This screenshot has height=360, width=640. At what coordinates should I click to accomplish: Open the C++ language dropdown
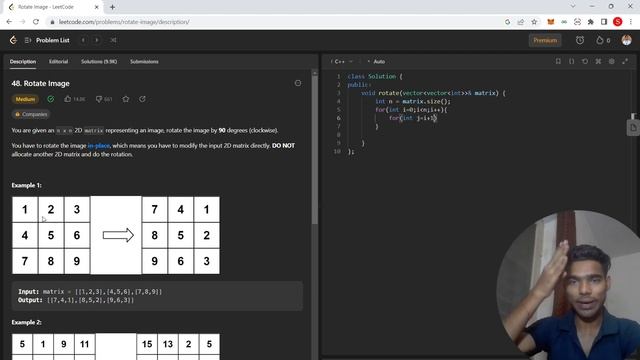(342, 62)
